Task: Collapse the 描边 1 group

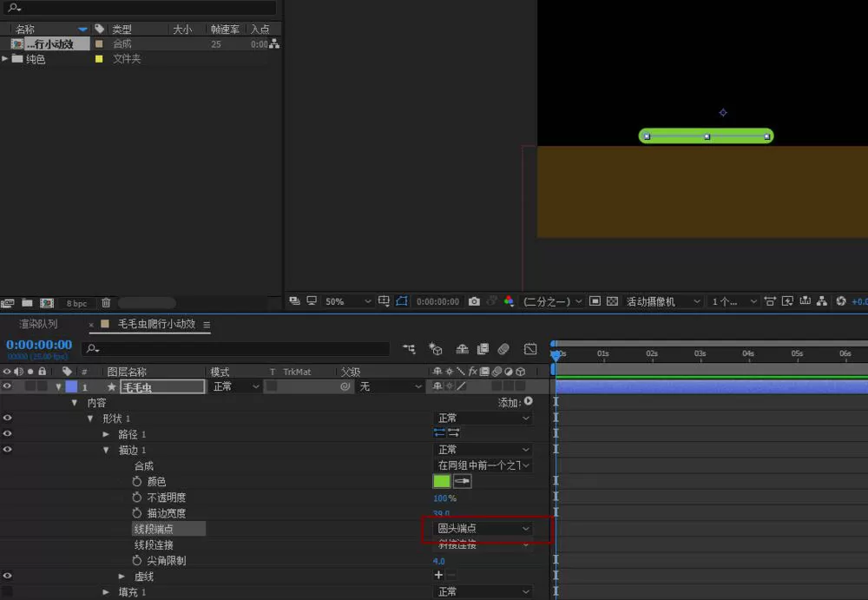Action: 106,450
